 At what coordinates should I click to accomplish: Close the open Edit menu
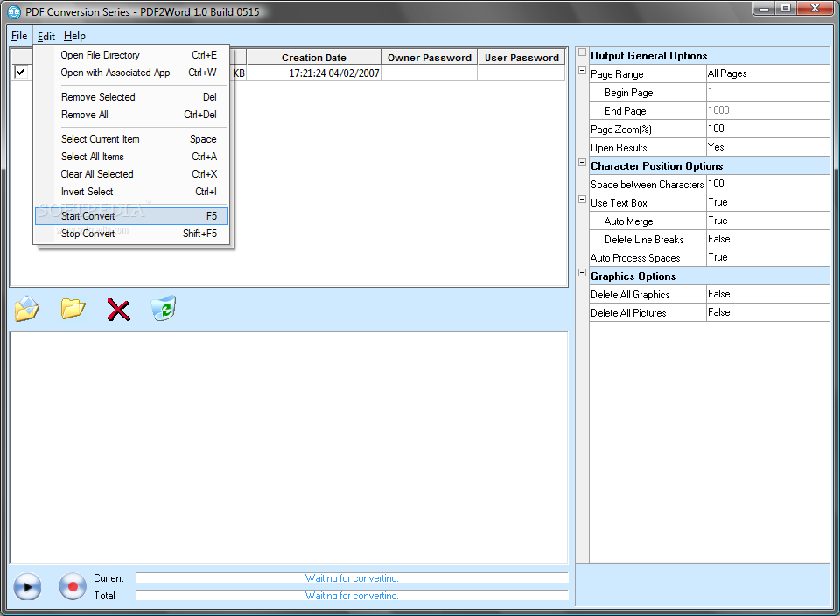46,36
